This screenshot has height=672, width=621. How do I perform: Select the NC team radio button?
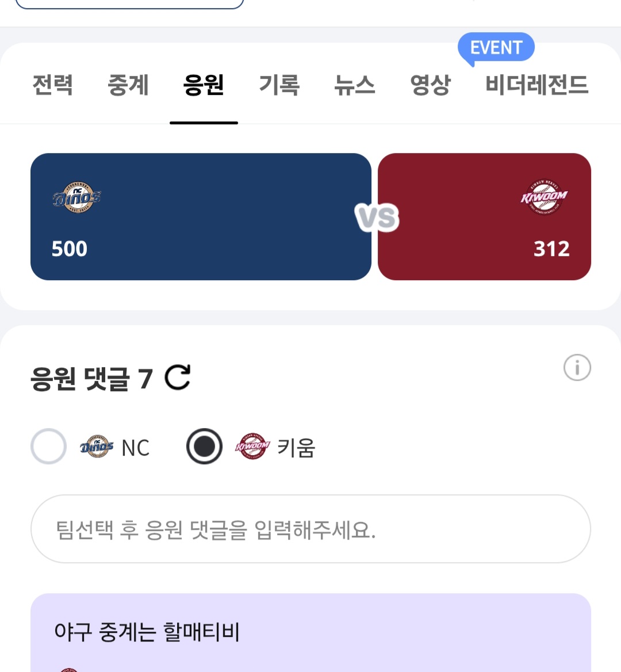(x=49, y=446)
